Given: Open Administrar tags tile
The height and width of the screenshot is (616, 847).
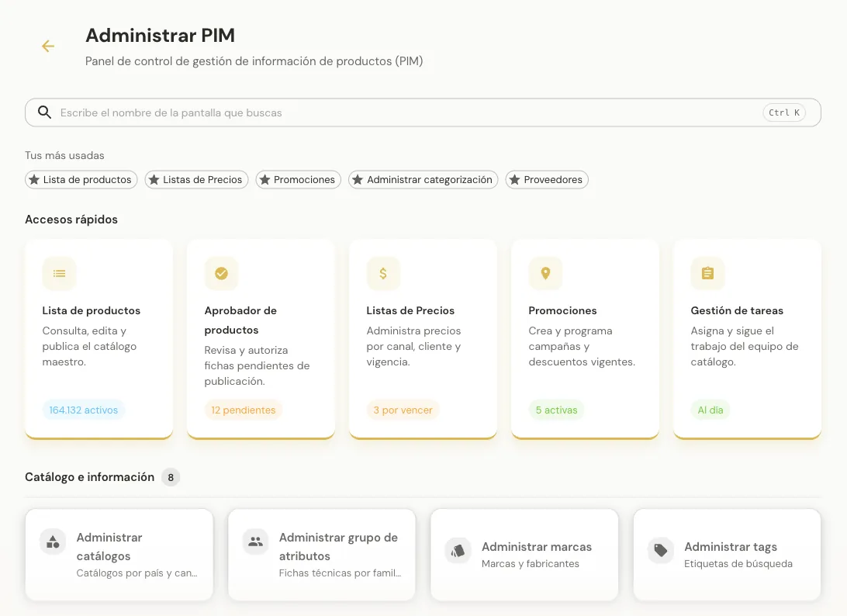Looking at the screenshot, I should tap(727, 555).
